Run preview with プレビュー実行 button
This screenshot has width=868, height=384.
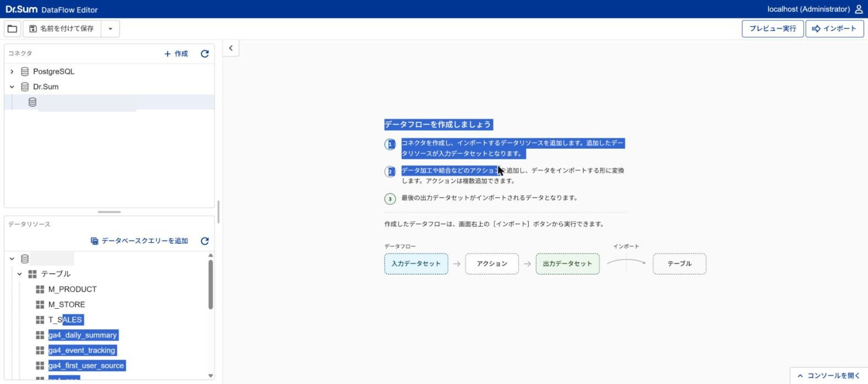[x=773, y=29]
